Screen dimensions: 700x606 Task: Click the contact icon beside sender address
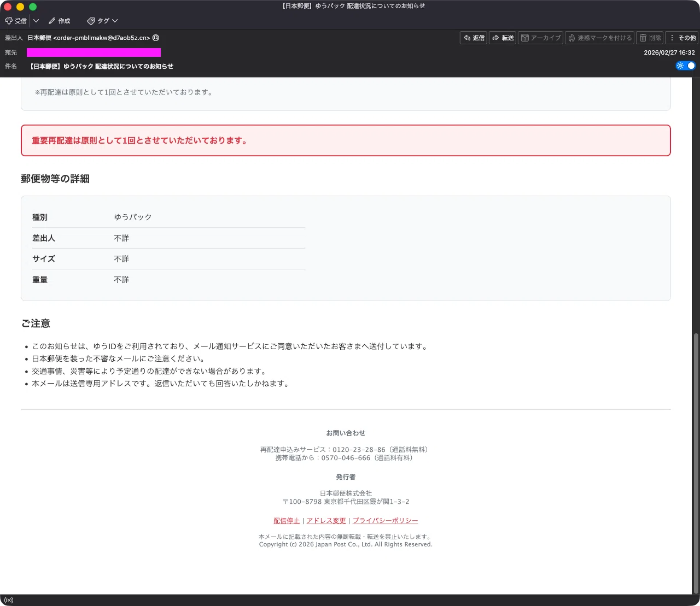[x=156, y=38]
